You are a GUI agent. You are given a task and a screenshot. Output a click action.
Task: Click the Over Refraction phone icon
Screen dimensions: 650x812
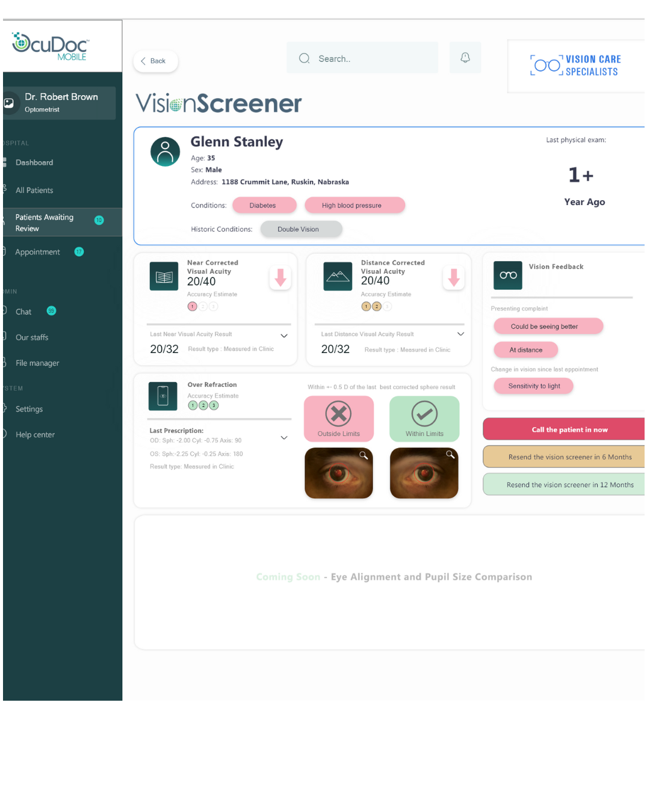pyautogui.click(x=162, y=396)
